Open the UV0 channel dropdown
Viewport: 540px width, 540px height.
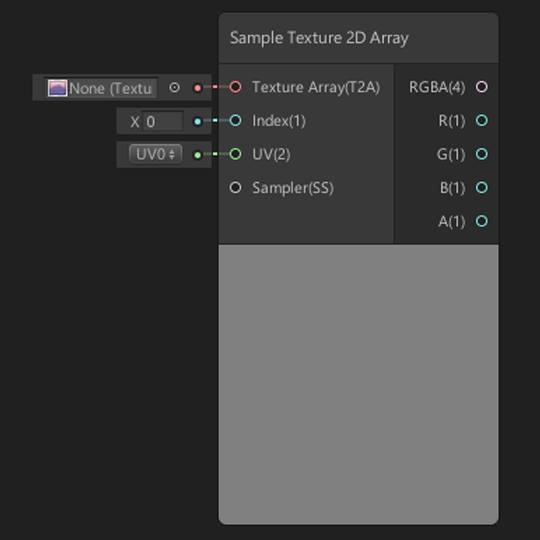click(x=156, y=154)
